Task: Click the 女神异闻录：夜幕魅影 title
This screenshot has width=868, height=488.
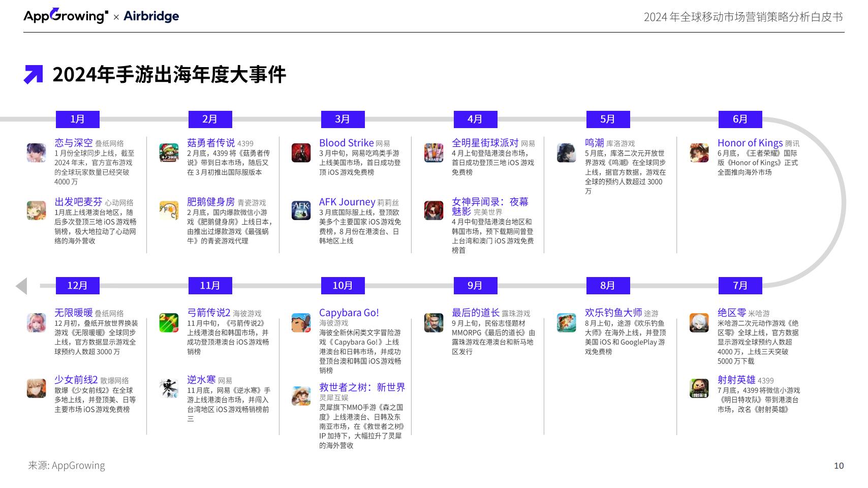Action: 490,206
